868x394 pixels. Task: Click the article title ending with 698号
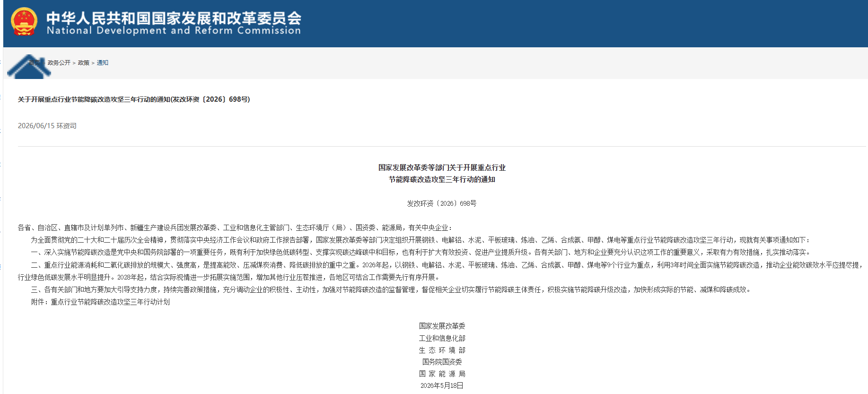pos(134,99)
